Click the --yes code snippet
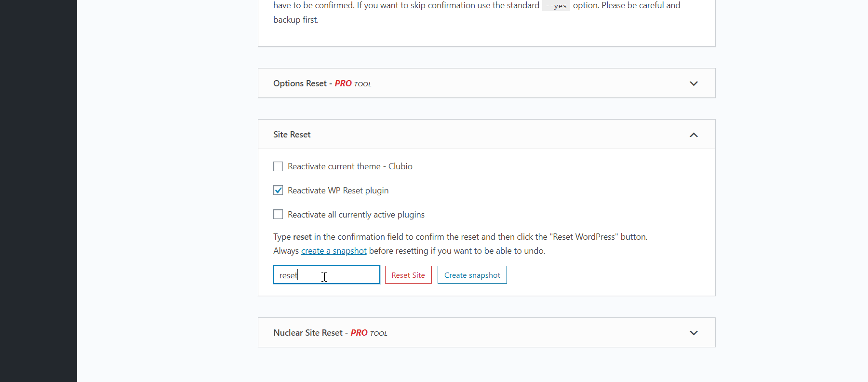This screenshot has width=868, height=382. pos(556,6)
